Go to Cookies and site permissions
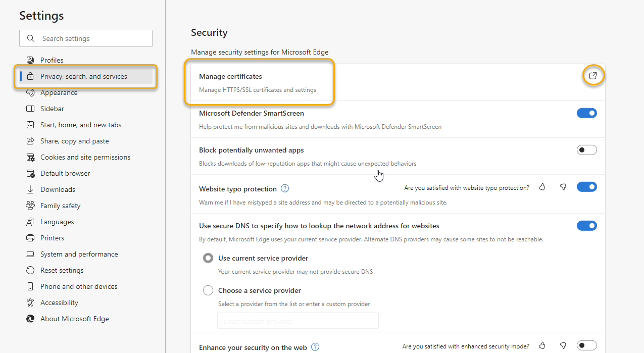Screen dimensions: 644x353 (x=86, y=157)
